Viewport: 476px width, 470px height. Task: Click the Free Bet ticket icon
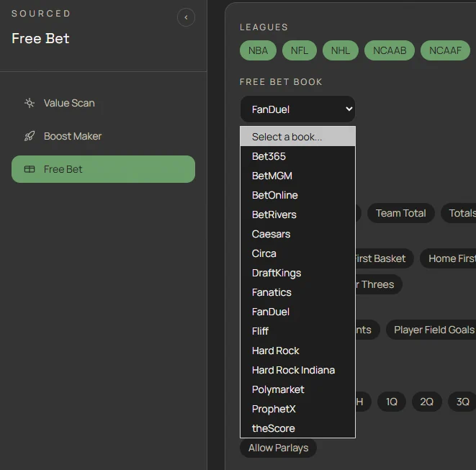point(30,169)
